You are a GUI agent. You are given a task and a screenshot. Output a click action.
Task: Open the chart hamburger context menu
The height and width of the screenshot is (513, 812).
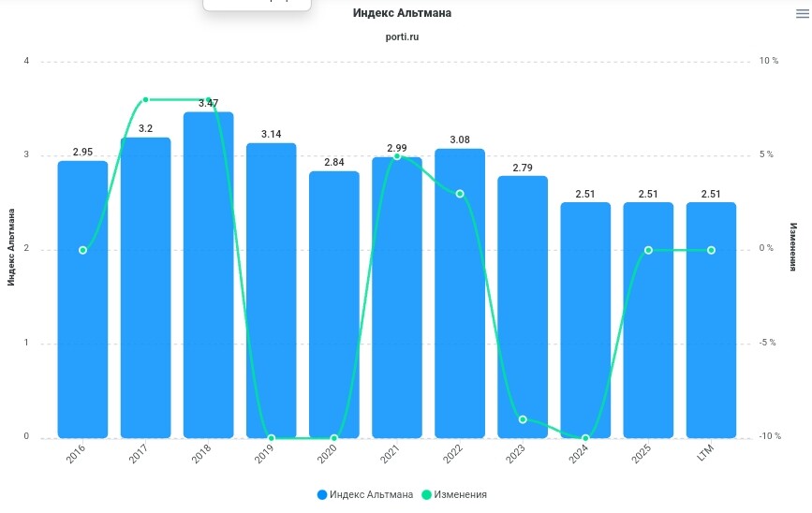(801, 13)
